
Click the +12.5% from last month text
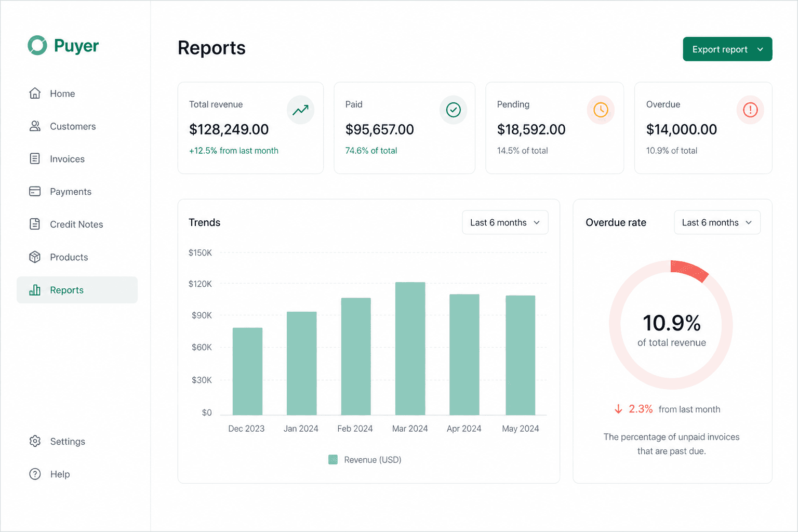coord(234,151)
